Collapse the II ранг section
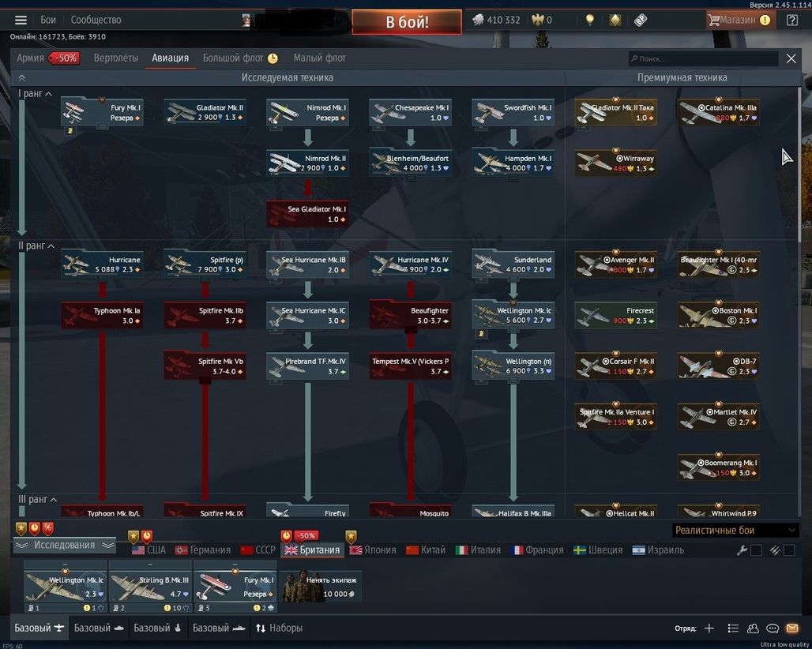This screenshot has width=812, height=649. (36, 246)
